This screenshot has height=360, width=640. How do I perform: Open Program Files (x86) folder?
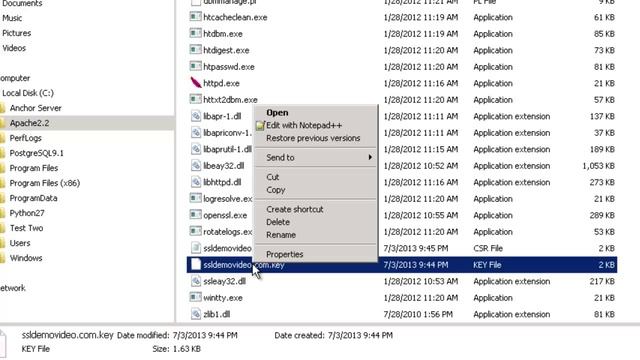(45, 183)
